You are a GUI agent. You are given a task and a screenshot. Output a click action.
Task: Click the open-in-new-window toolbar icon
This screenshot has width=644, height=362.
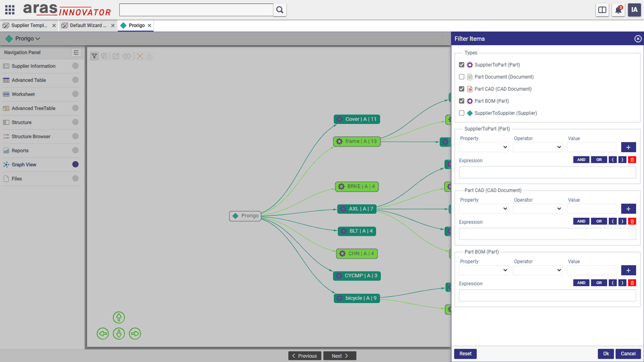116,56
